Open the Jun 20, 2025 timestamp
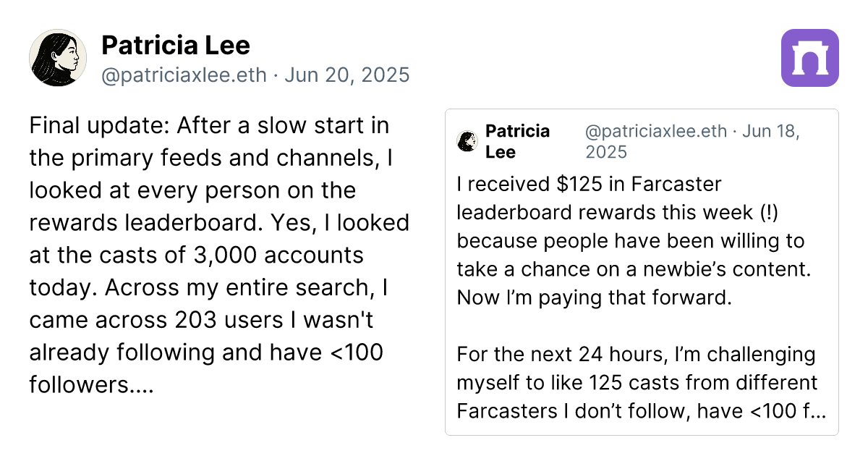Image resolution: width=868 pixels, height=456 pixels. 347,75
